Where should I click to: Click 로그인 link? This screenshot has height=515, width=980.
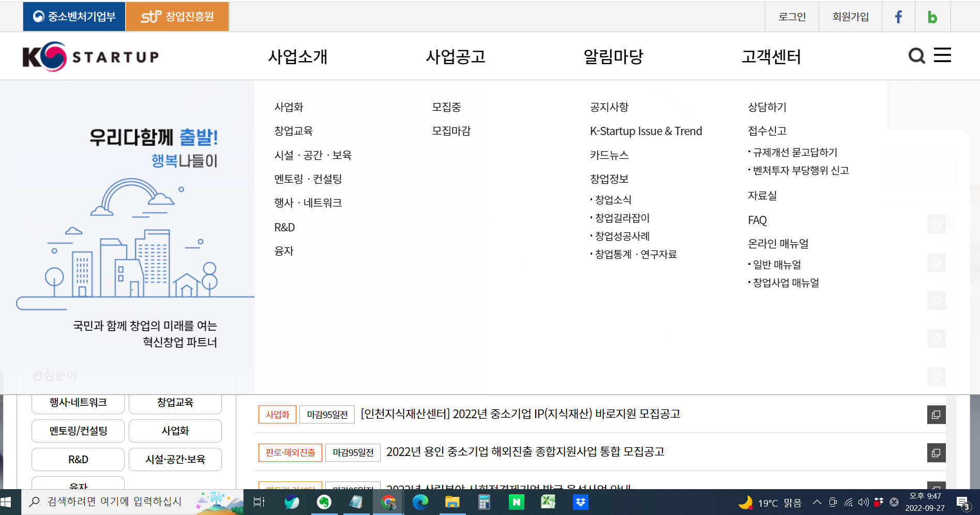[x=792, y=17]
